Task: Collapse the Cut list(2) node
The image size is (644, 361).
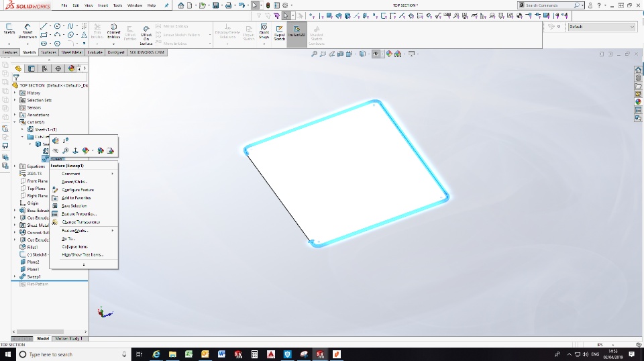Action: [15, 122]
